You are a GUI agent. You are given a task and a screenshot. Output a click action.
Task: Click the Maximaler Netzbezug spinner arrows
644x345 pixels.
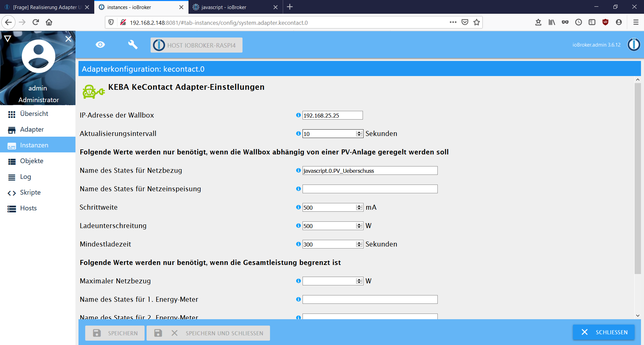click(x=359, y=281)
